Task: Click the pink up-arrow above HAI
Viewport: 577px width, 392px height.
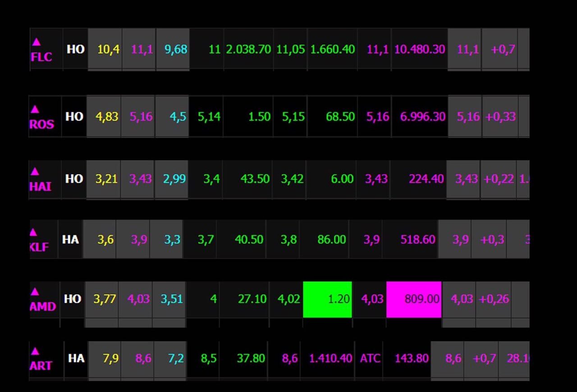Action: 35,172
